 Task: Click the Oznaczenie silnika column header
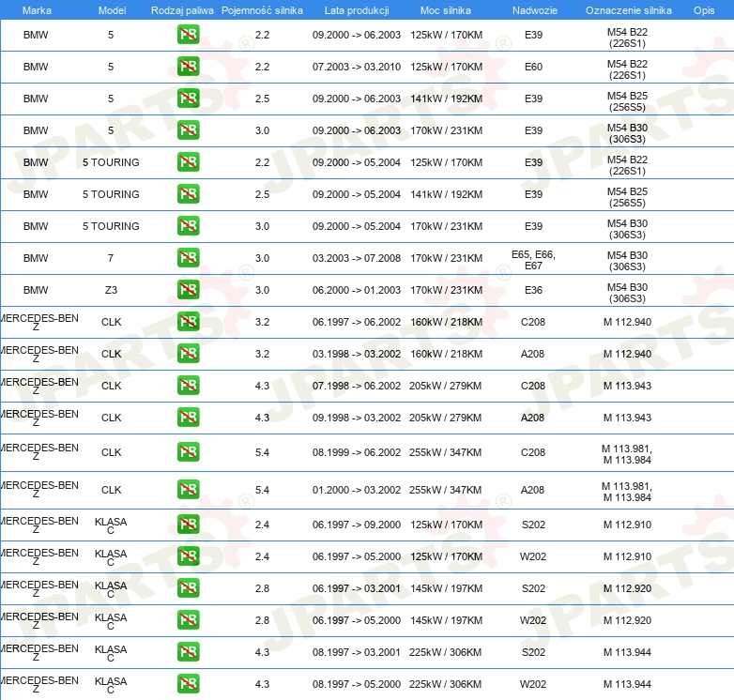coord(629,10)
